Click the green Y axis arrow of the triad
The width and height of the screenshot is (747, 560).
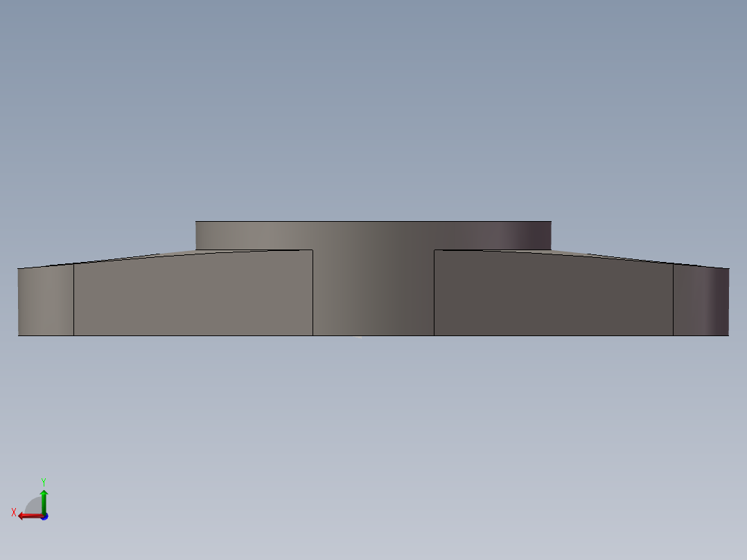click(x=44, y=501)
